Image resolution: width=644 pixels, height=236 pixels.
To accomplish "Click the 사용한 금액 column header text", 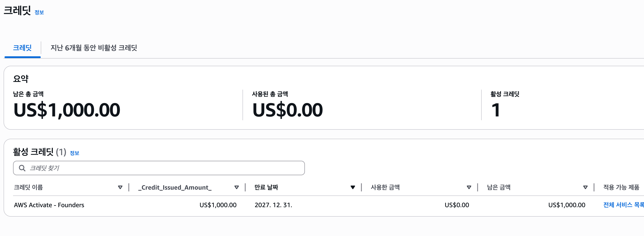I will pos(385,187).
